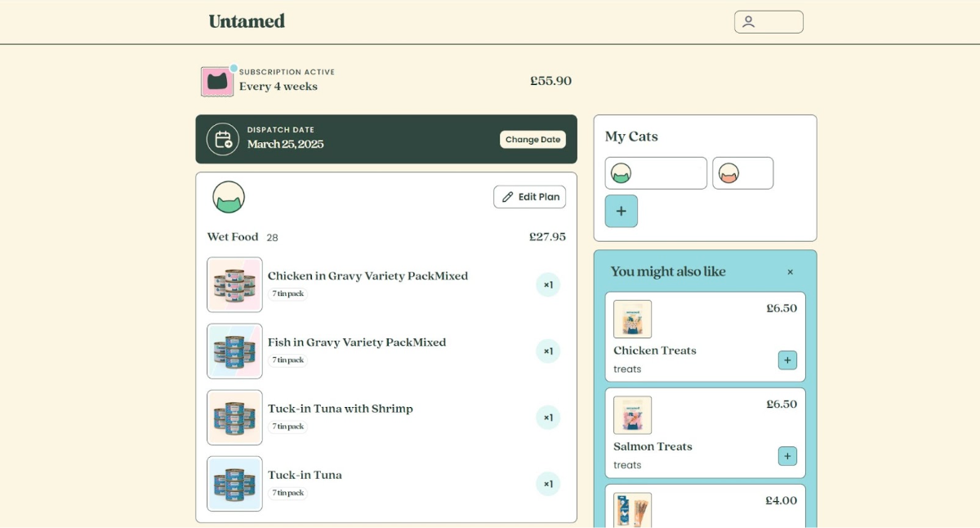Open the Chicken in Gravy Variety Pack thumbnail
Viewport: 980px width, 528px height.
(x=234, y=284)
